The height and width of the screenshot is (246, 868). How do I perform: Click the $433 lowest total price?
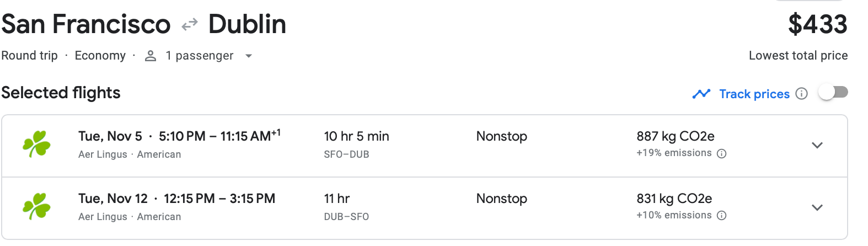pyautogui.click(x=817, y=24)
